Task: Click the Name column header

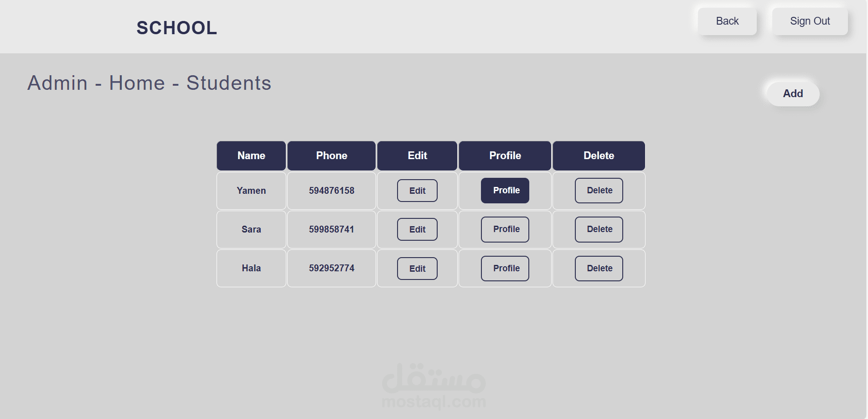Action: coord(251,156)
